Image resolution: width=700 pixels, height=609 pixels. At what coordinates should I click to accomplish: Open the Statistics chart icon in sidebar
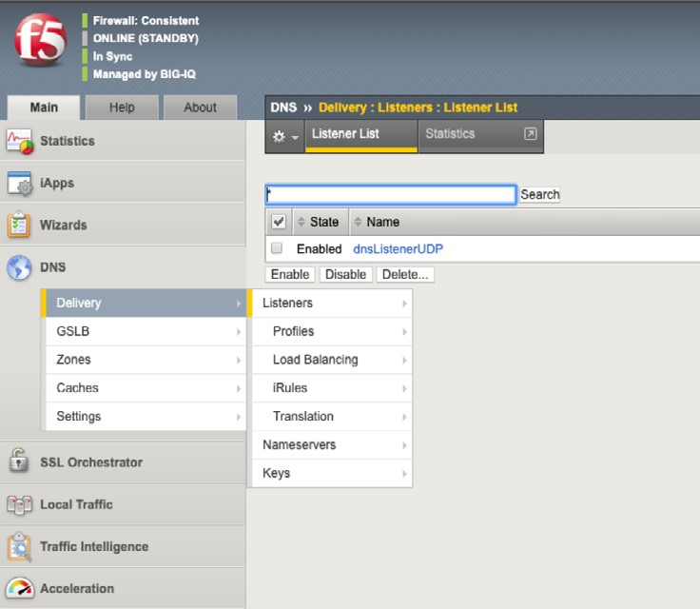[x=20, y=141]
